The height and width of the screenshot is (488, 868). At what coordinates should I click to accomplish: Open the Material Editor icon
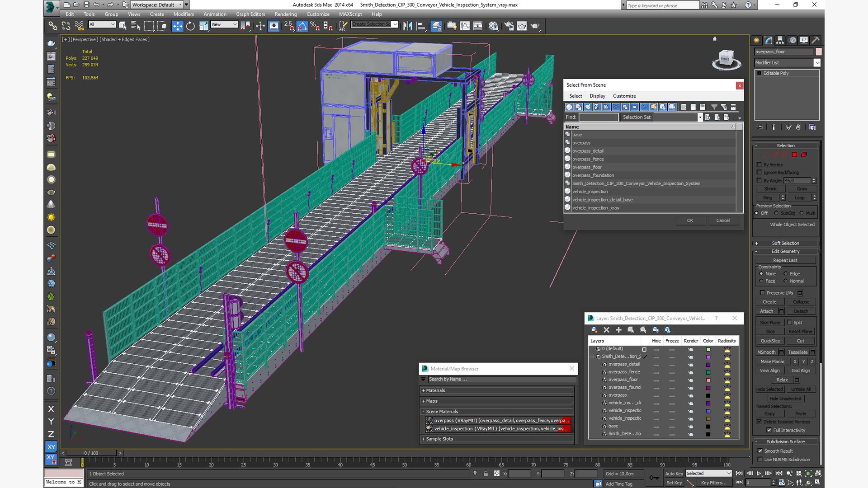[x=493, y=26]
